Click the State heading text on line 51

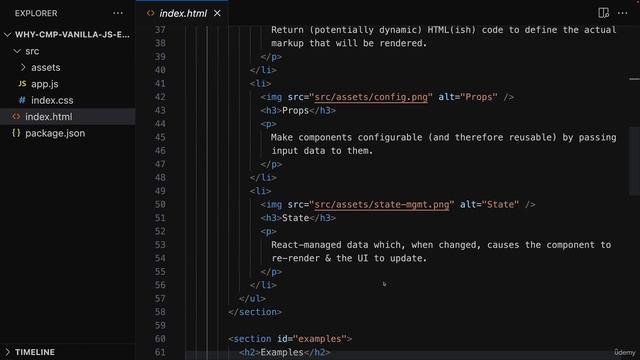click(296, 218)
